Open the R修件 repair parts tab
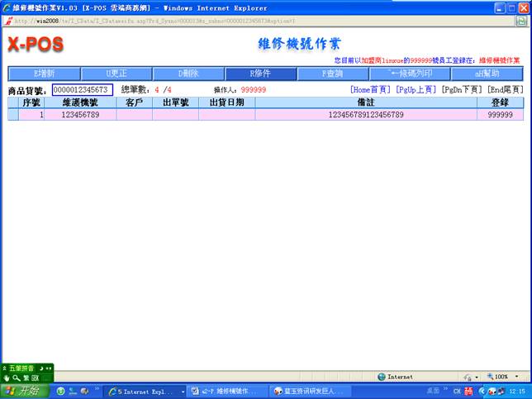532x399 pixels. (260, 74)
